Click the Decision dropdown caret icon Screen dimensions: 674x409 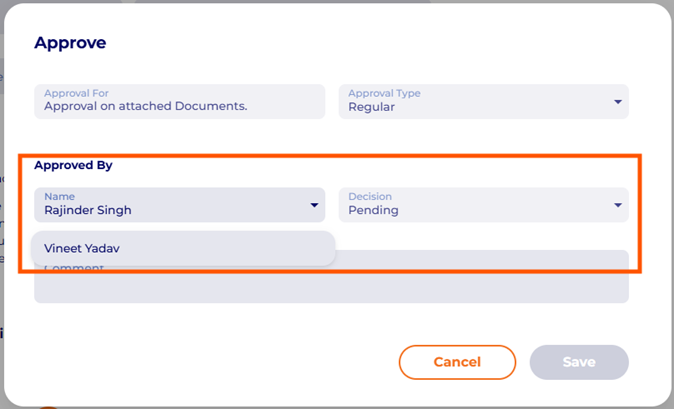coord(618,205)
